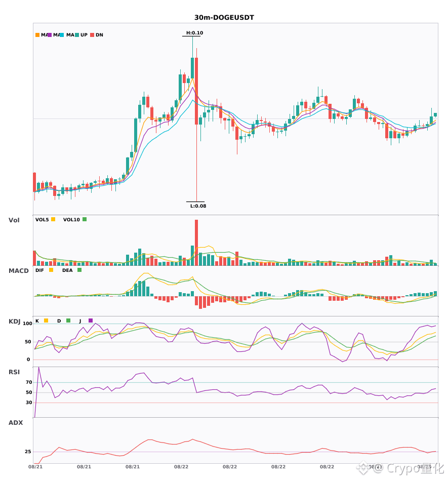Click the purple J legend swatch

coord(91,320)
